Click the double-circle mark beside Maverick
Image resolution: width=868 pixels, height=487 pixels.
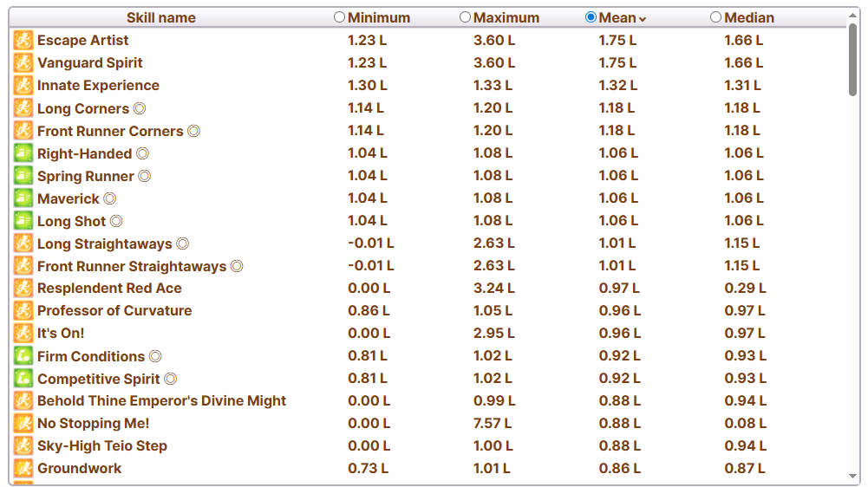coord(110,198)
